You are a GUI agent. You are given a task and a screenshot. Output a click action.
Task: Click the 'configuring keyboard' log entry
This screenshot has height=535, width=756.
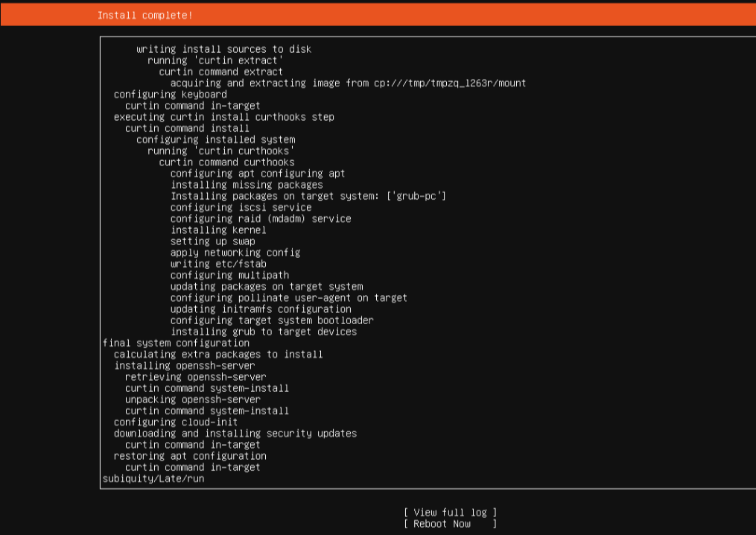click(170, 95)
